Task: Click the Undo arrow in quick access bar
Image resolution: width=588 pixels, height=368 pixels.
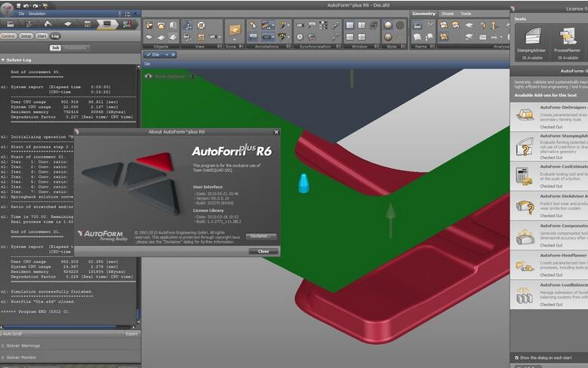Action: tap(26, 5)
